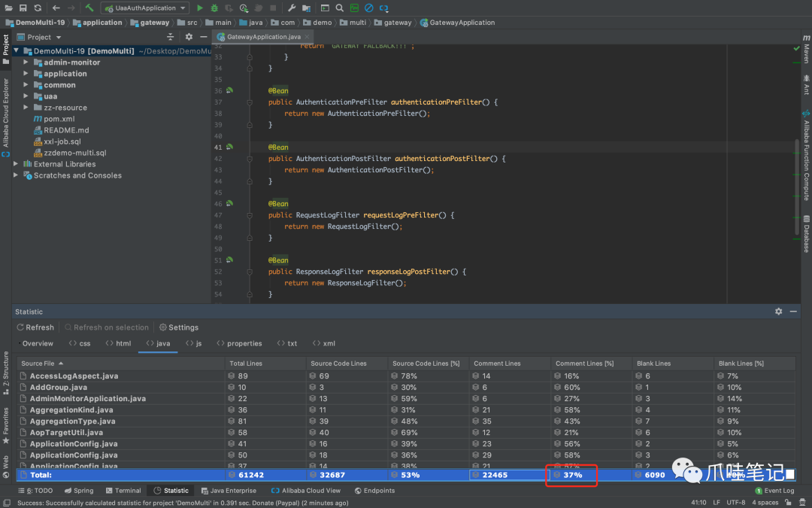Viewport: 812px width, 508px height.
Task: Hide the Statistic panel
Action: 793,312
